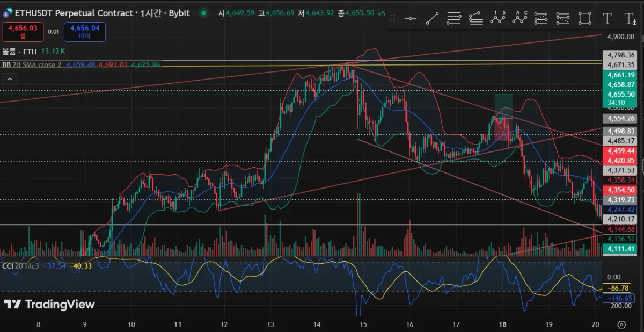The width and height of the screenshot is (644, 332).
Task: Select the CCI 20 hlc3 indicator legend
Action: pyautogui.click(x=20, y=265)
